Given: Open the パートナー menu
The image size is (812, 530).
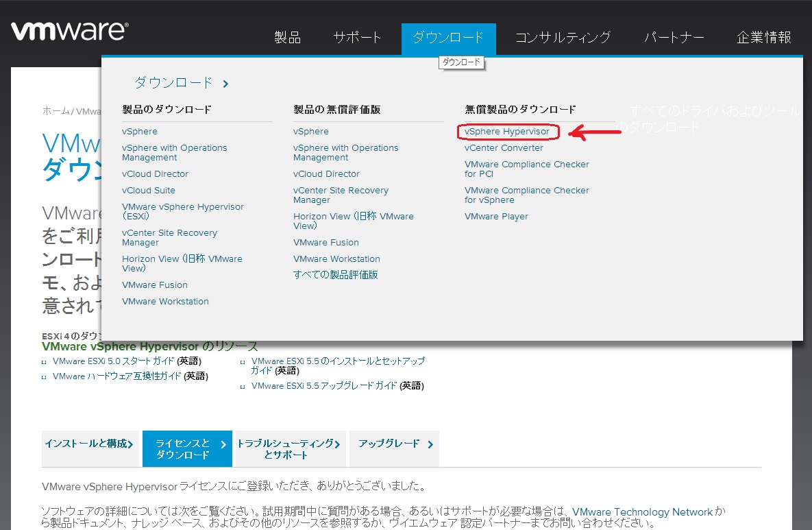Looking at the screenshot, I should click(x=674, y=37).
